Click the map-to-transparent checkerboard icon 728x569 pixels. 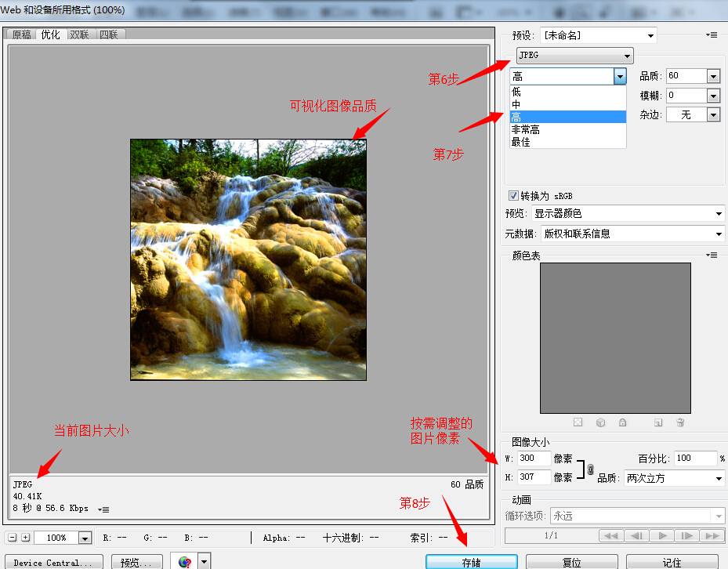pyautogui.click(x=578, y=422)
